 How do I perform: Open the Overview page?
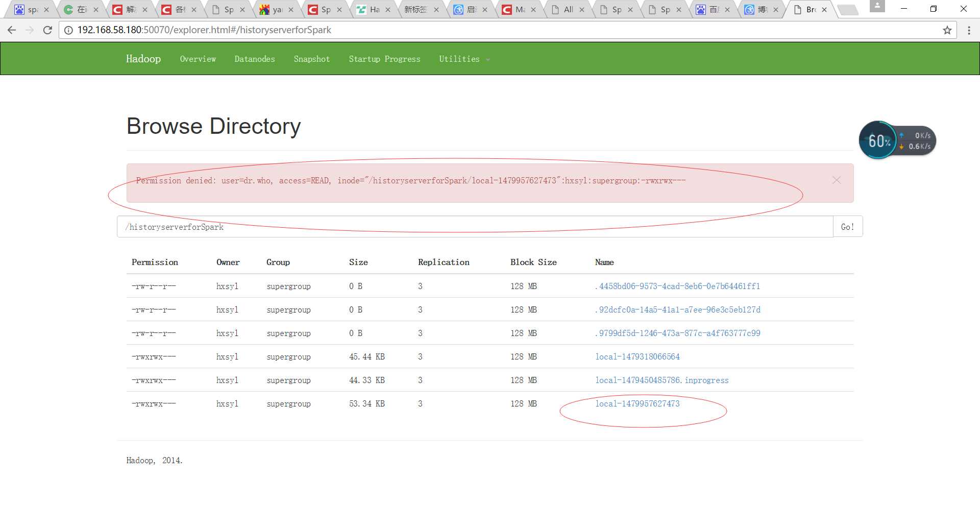198,59
